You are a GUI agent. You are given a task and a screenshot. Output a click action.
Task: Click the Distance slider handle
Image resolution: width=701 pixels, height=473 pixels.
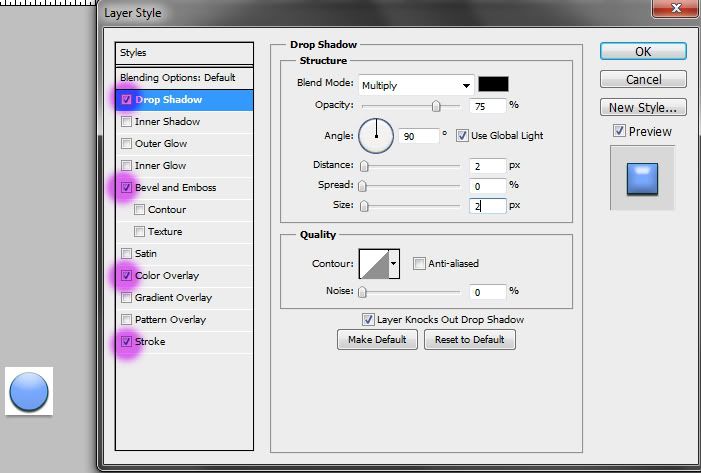coord(364,166)
